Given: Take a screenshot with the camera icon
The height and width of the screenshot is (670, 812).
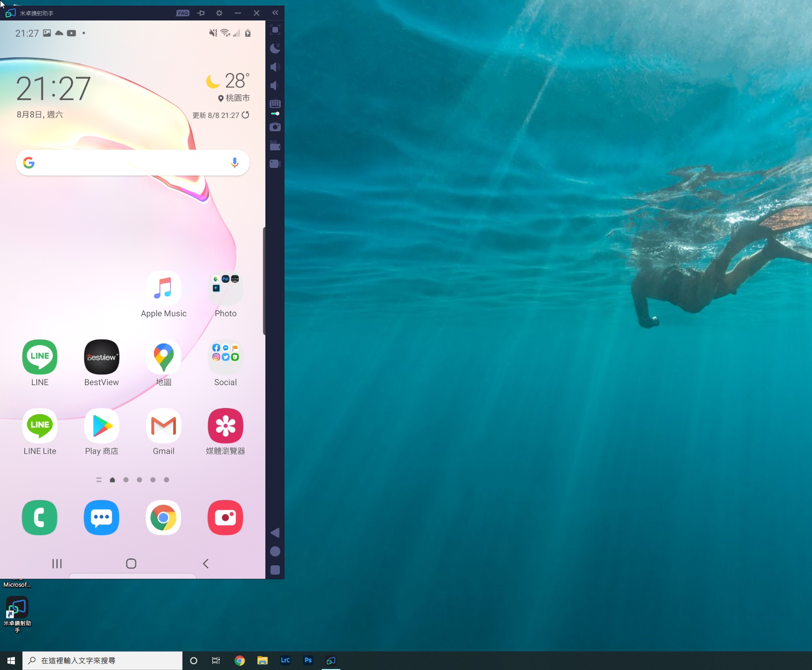Looking at the screenshot, I should [x=275, y=127].
